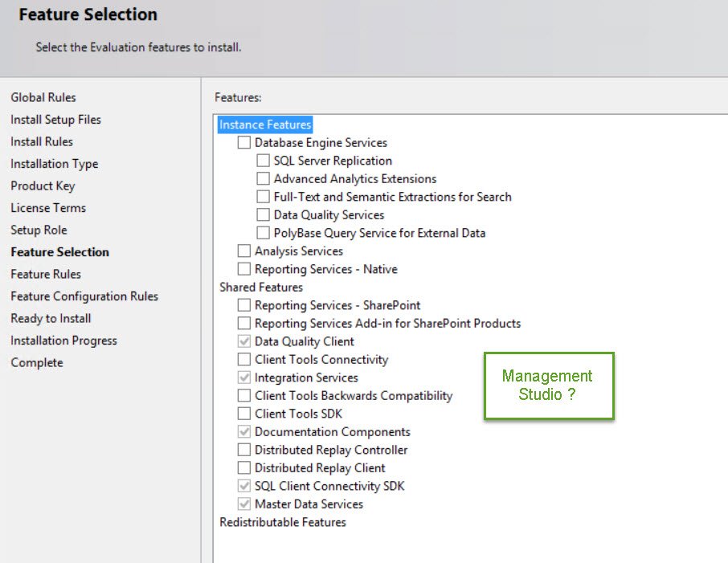Click the Complete step
The image size is (728, 563).
[x=37, y=363]
